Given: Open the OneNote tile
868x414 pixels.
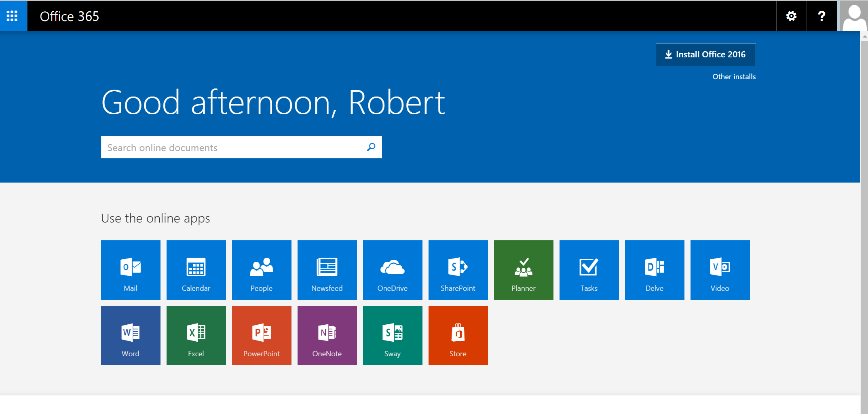Looking at the screenshot, I should 327,335.
